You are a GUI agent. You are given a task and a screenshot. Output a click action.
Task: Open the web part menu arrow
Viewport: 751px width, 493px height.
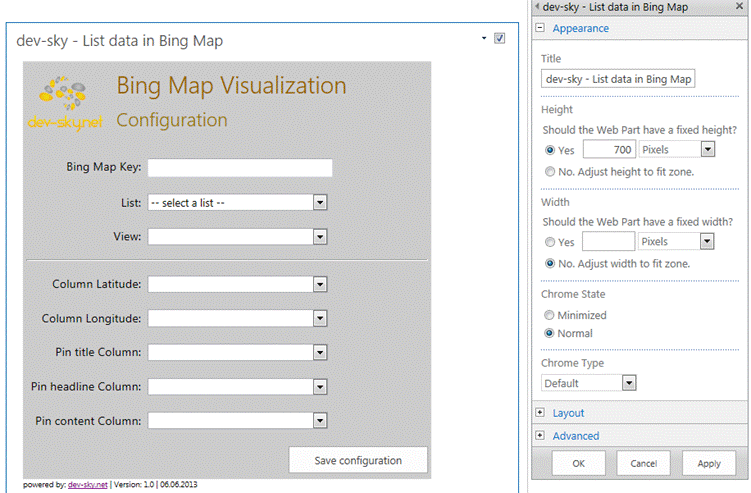click(x=484, y=38)
